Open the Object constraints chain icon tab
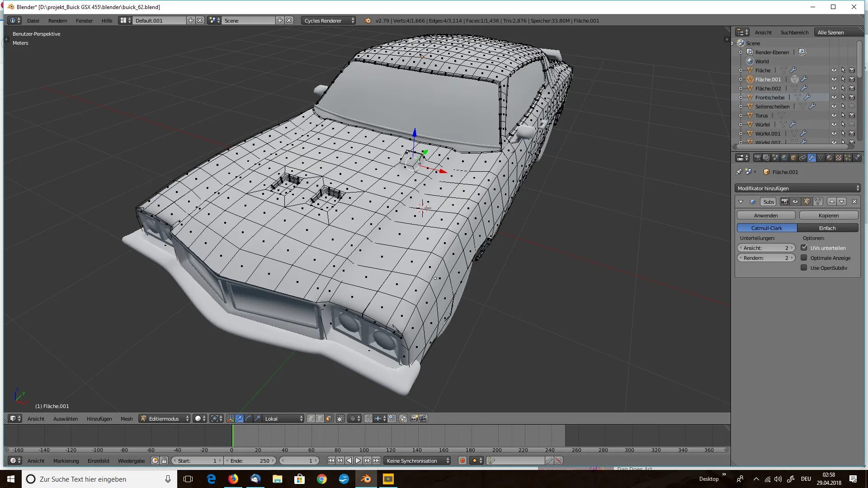Image resolution: width=868 pixels, height=488 pixels. pyautogui.click(x=802, y=158)
